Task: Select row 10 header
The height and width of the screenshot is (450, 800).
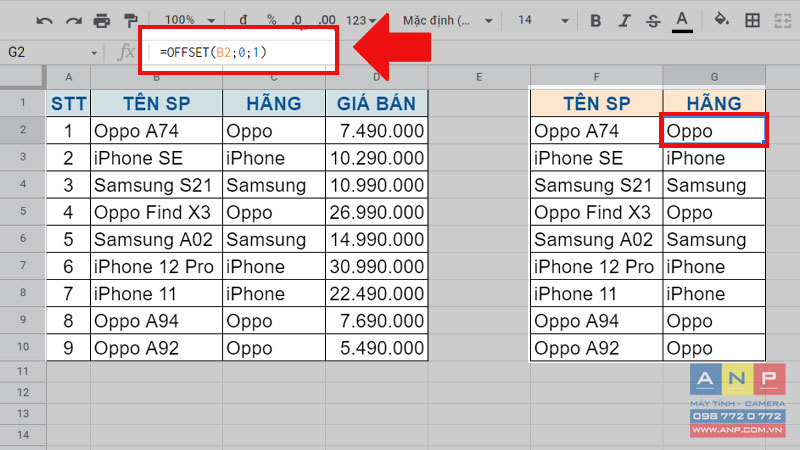Action: tap(23, 347)
